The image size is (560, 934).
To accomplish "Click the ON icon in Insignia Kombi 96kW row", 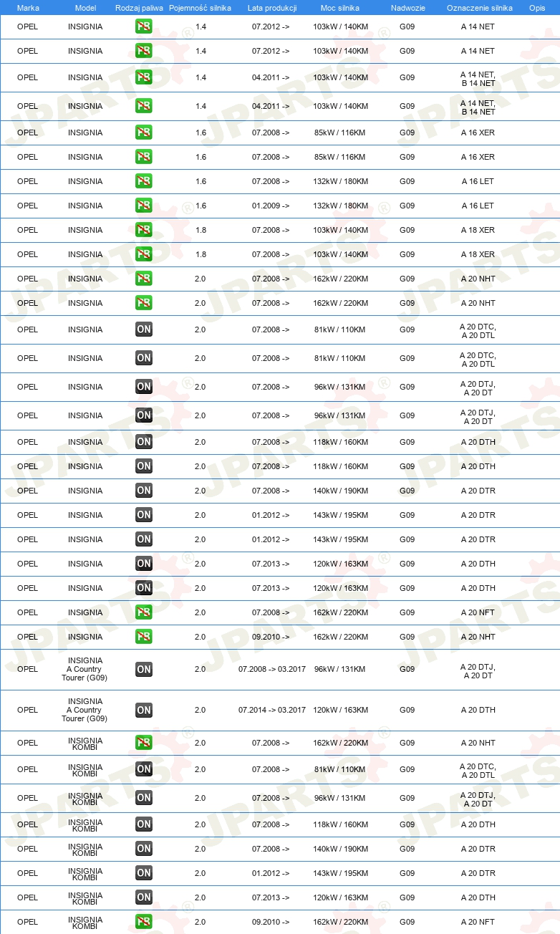I will 144,798.
